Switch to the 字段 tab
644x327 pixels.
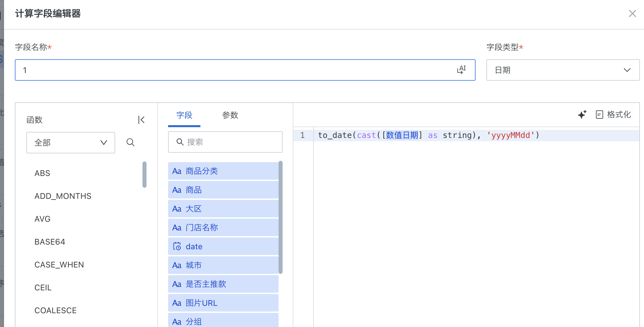184,115
